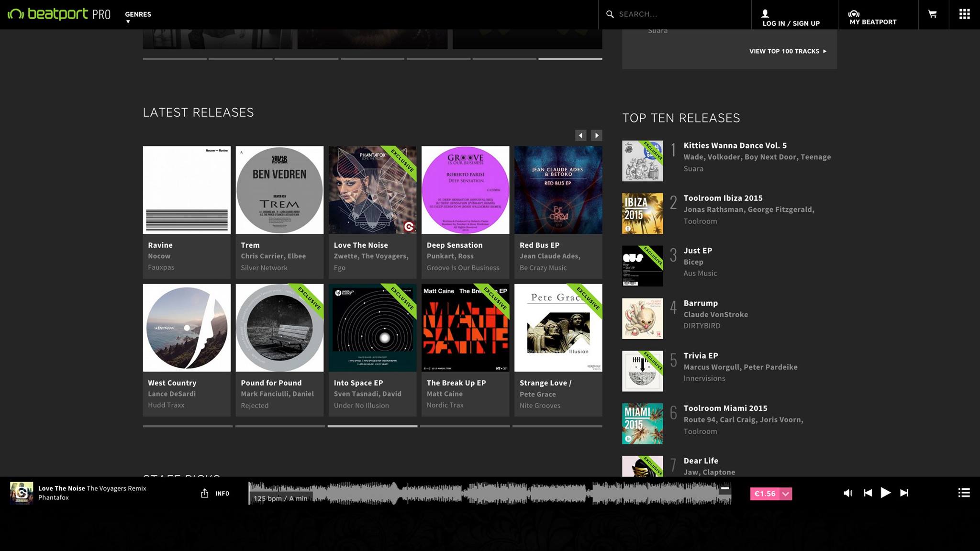
Task: Skip to previous track
Action: (868, 493)
